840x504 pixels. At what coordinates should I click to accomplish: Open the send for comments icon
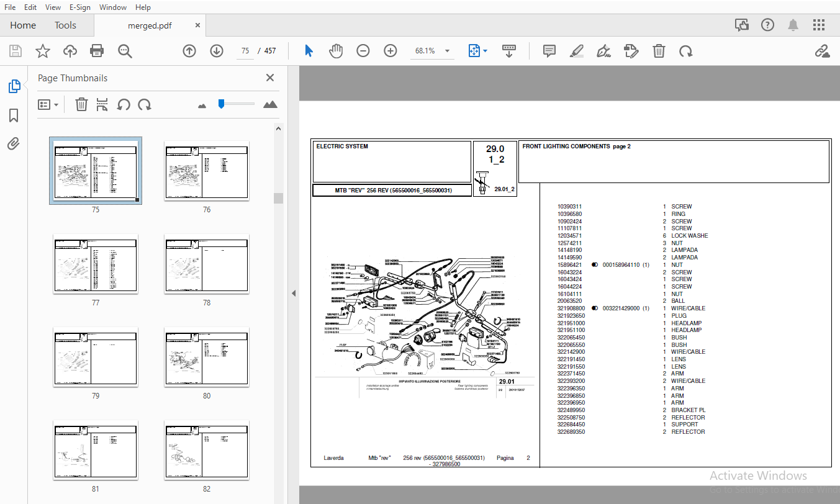click(x=742, y=25)
